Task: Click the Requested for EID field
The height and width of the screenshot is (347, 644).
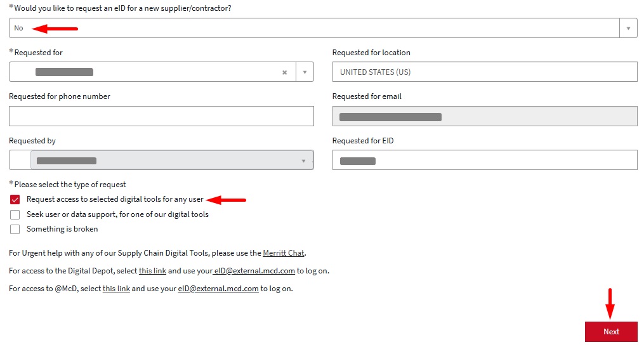Action: 485,160
